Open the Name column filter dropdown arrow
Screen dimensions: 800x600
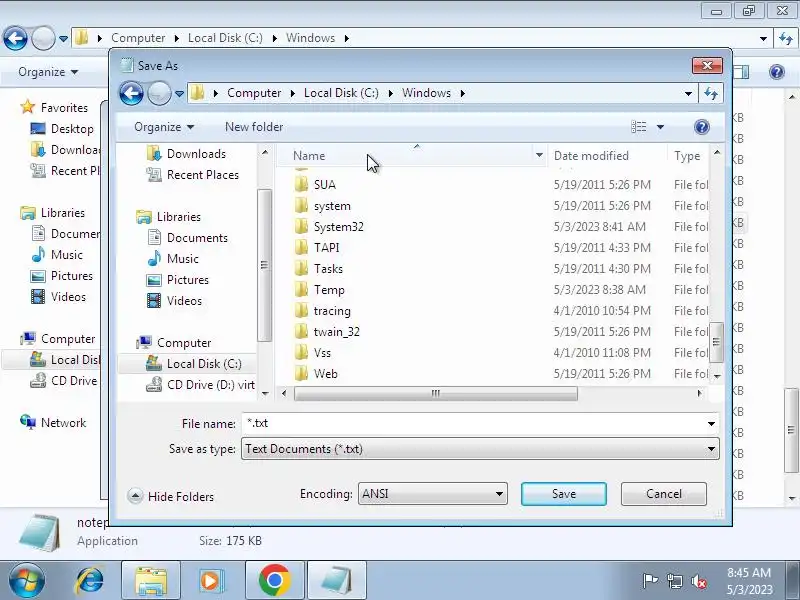point(539,155)
